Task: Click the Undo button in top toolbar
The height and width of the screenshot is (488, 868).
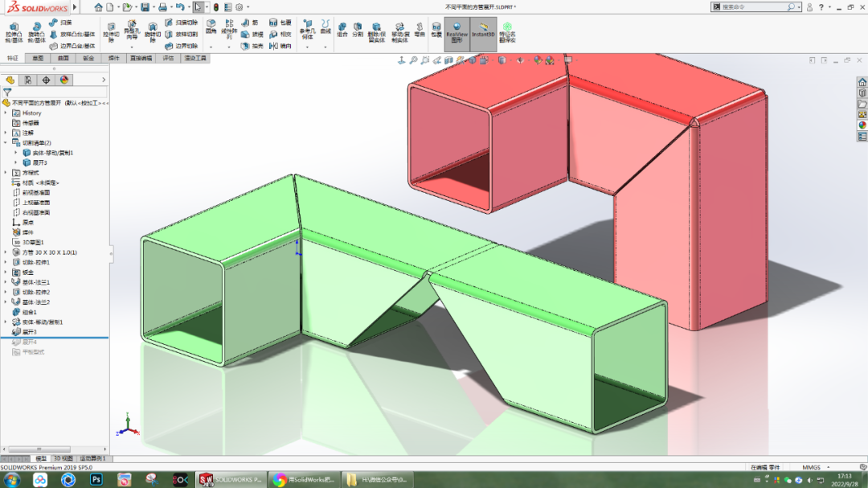Action: point(178,6)
